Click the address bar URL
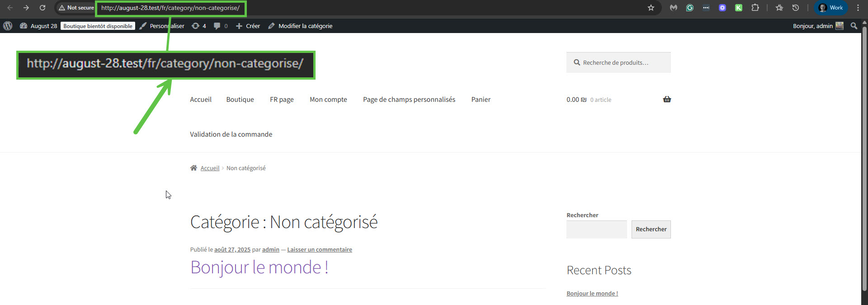The width and height of the screenshot is (868, 305). click(x=170, y=8)
